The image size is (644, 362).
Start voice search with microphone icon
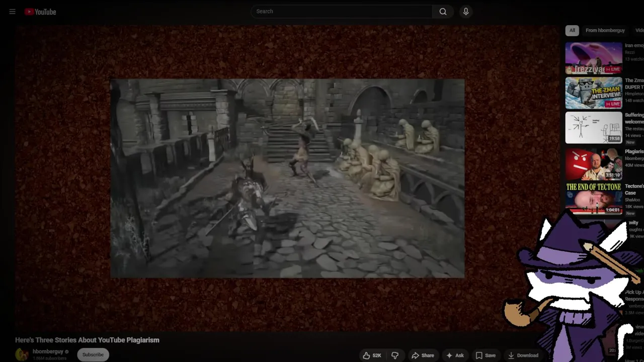pos(466,11)
